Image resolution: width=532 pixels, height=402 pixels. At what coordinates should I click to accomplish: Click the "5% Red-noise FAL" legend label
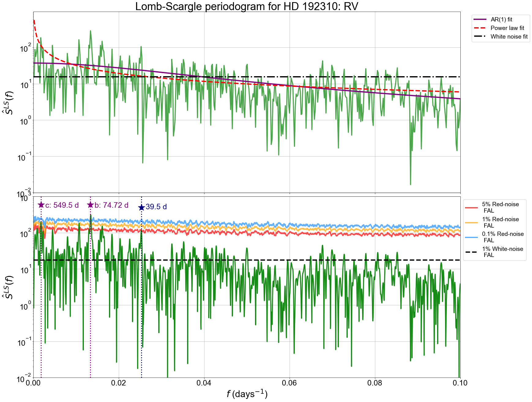tap(500, 207)
